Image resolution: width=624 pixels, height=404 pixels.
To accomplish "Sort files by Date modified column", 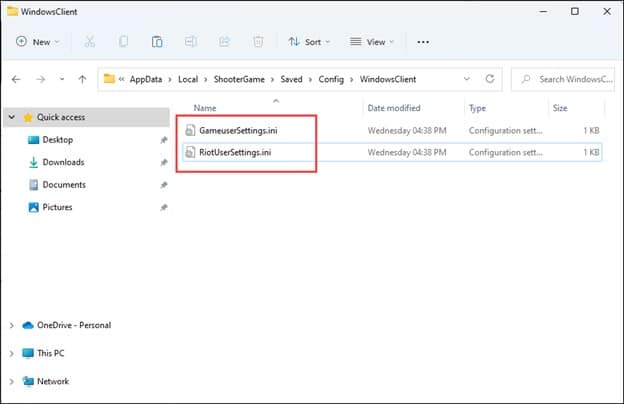I will [394, 107].
